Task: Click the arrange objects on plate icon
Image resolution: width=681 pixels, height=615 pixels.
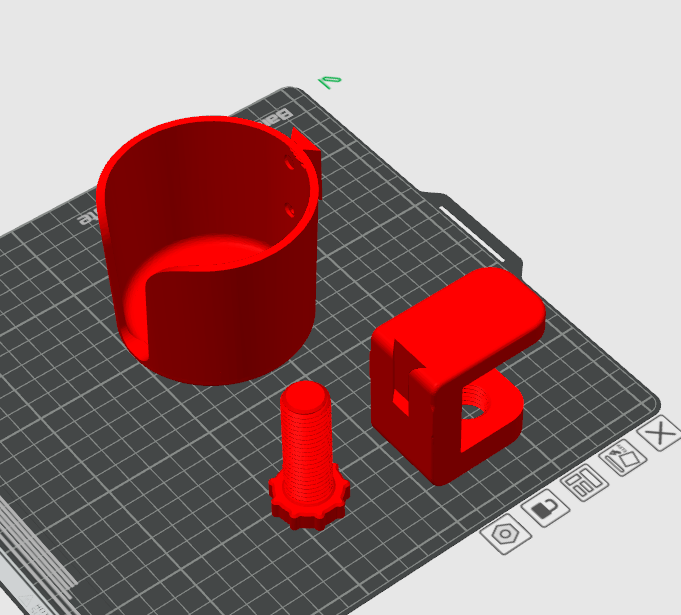Action: 584,482
